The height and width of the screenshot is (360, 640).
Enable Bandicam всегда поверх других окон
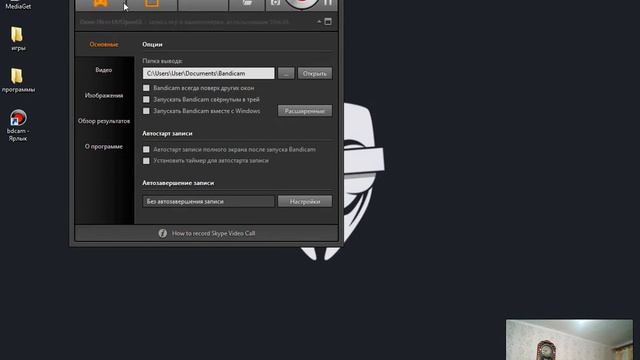(146, 88)
